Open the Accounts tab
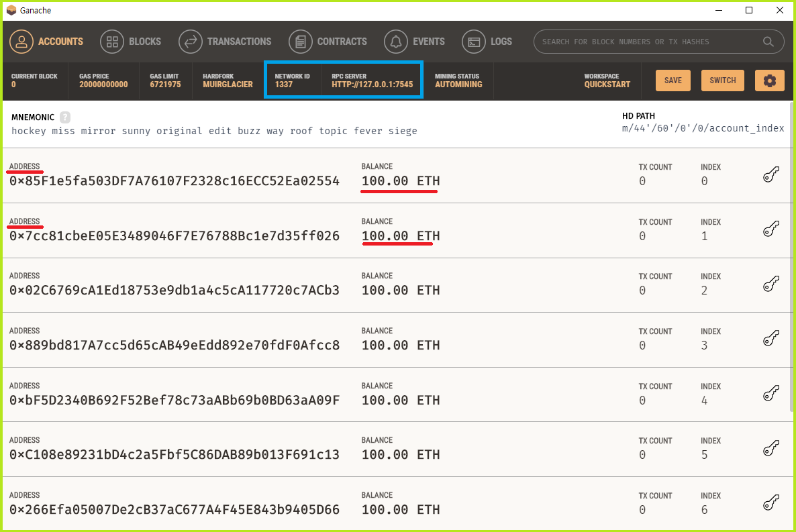This screenshot has height=532, width=796. [46, 42]
